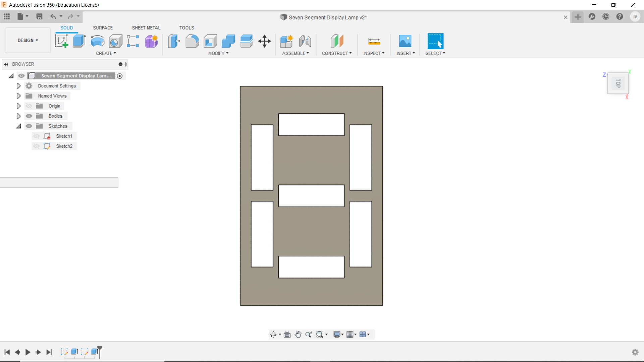The height and width of the screenshot is (362, 644).
Task: Select the Create Sketch tool
Action: (61, 41)
